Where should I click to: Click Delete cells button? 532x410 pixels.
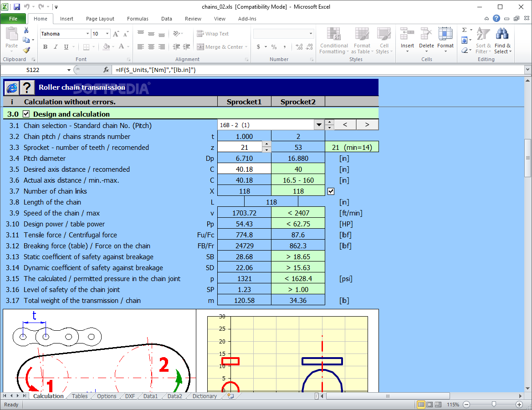426,40
